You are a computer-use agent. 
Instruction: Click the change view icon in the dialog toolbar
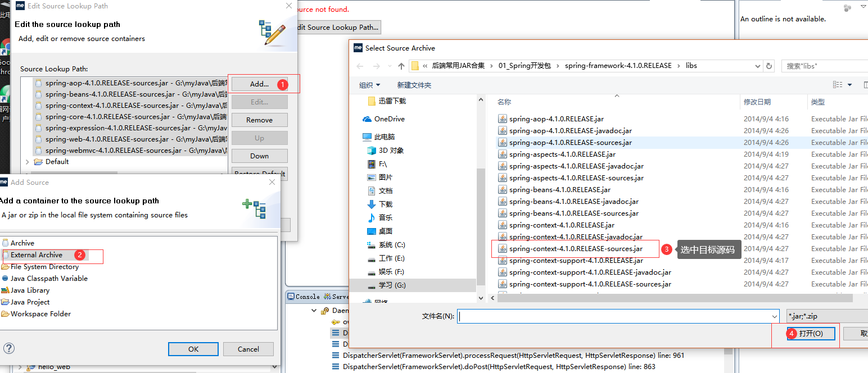[x=838, y=84]
